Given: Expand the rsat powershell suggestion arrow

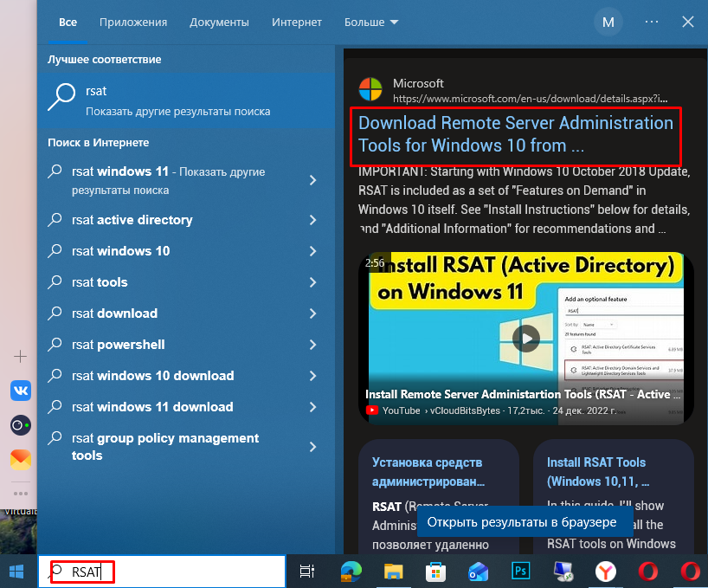Looking at the screenshot, I should pyautogui.click(x=312, y=345).
